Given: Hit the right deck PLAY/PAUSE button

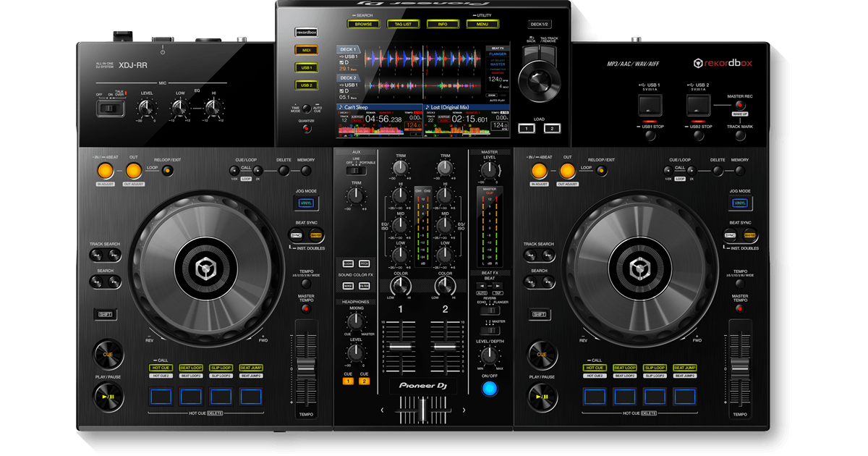Looking at the screenshot, I should click(542, 397).
